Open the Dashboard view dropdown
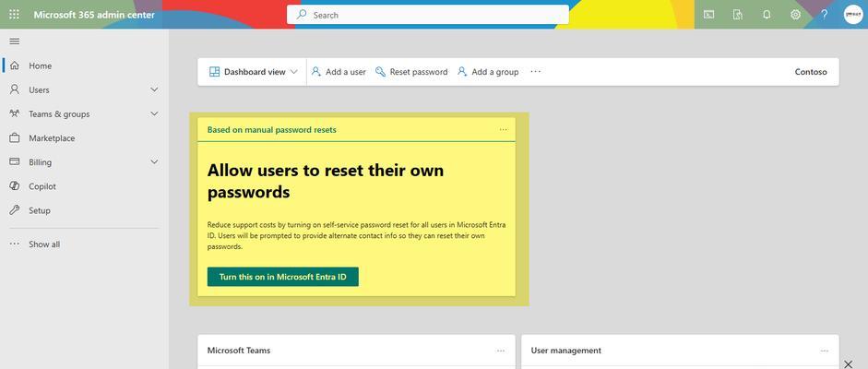Viewport: 868px width, 369px height. click(x=254, y=72)
